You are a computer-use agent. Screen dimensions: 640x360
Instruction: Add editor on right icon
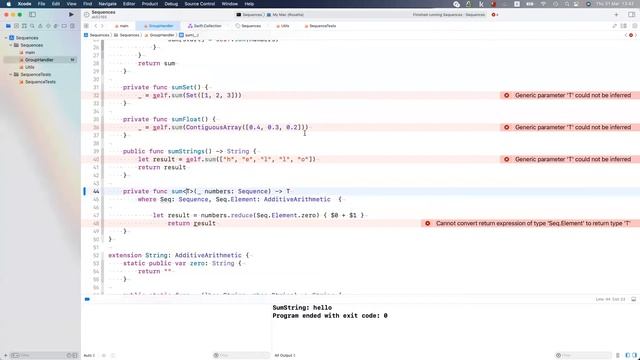[635, 26]
